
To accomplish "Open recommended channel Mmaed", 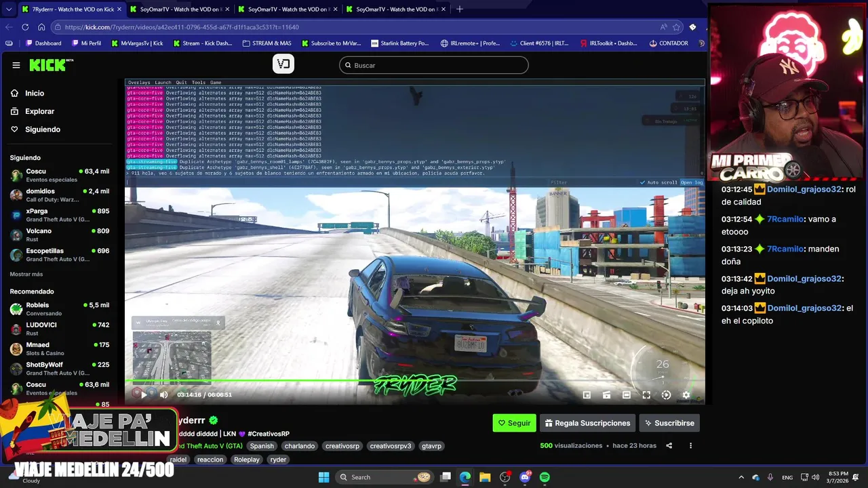I will coord(60,348).
